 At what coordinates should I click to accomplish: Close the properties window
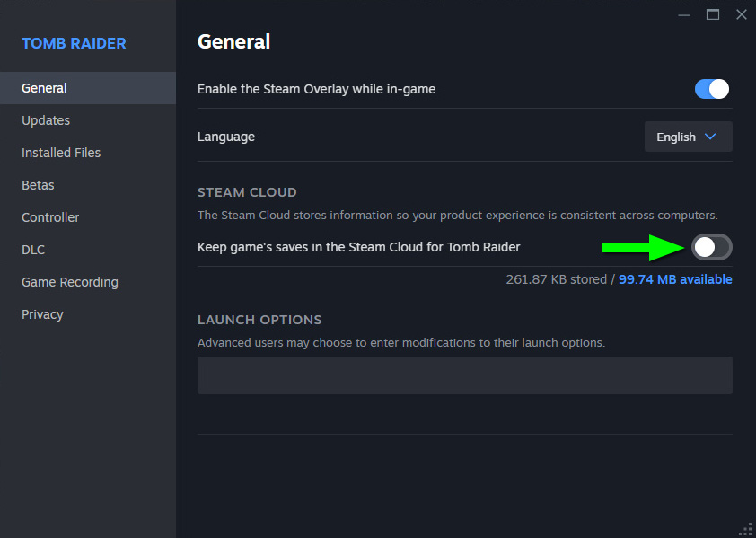(741, 14)
